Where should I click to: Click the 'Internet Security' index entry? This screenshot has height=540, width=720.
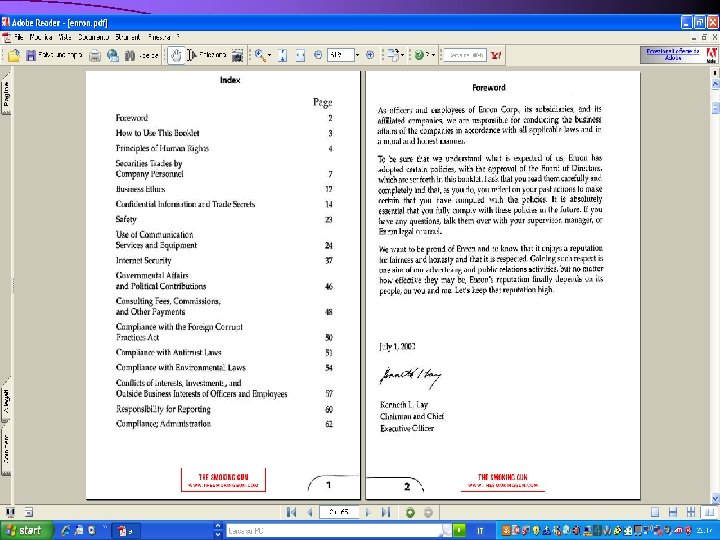(143, 260)
